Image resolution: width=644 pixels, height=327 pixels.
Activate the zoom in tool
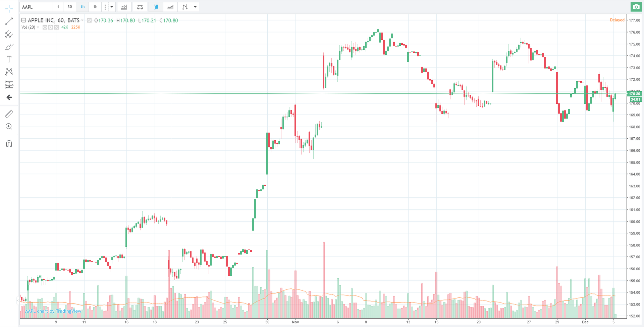point(9,127)
